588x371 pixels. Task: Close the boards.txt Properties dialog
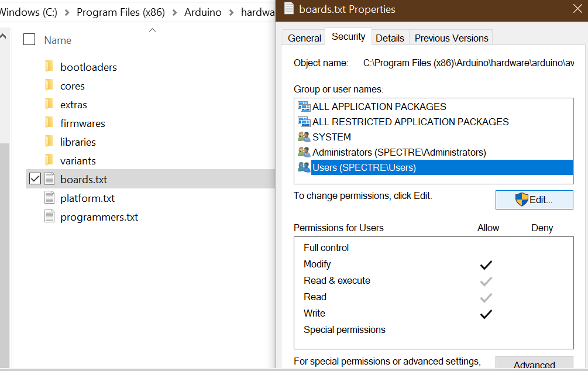(577, 9)
